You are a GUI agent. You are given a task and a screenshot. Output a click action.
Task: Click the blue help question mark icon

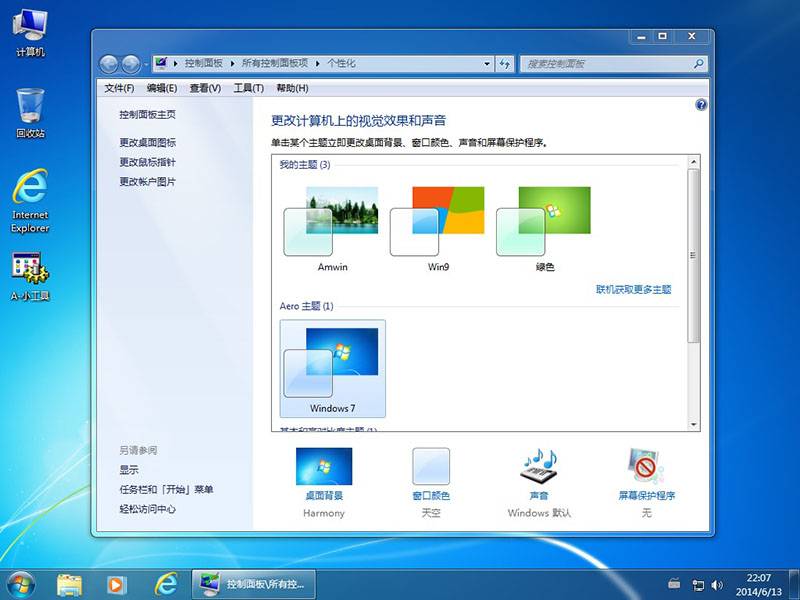pyautogui.click(x=701, y=105)
